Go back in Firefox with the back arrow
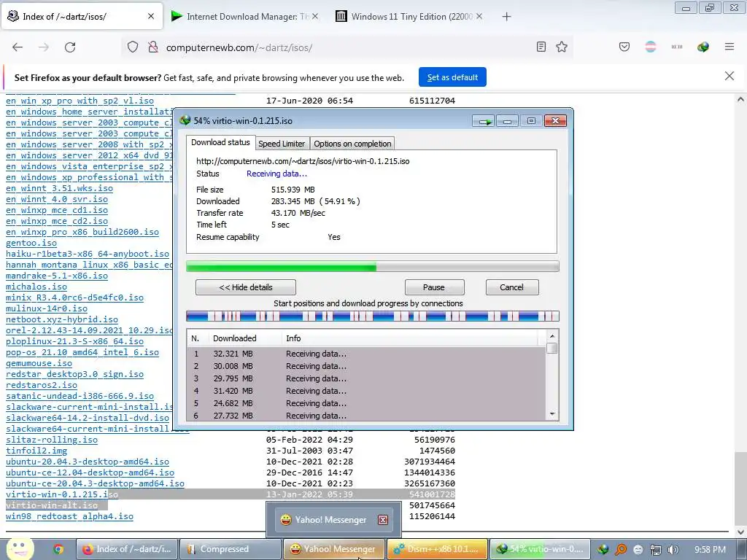Image resolution: width=747 pixels, height=560 pixels. [18, 47]
